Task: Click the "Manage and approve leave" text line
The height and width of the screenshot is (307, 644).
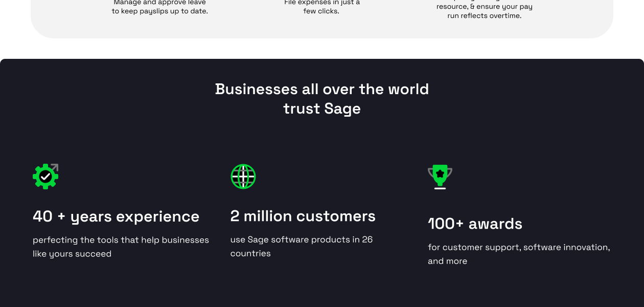Action: (x=160, y=3)
